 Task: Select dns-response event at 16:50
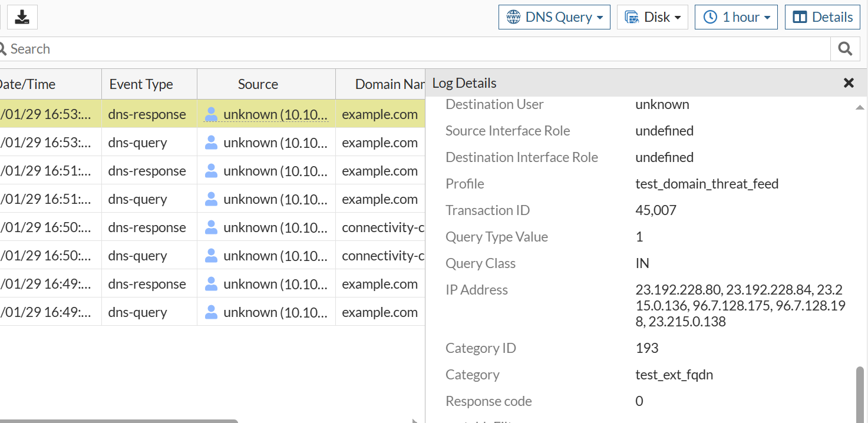click(x=147, y=227)
